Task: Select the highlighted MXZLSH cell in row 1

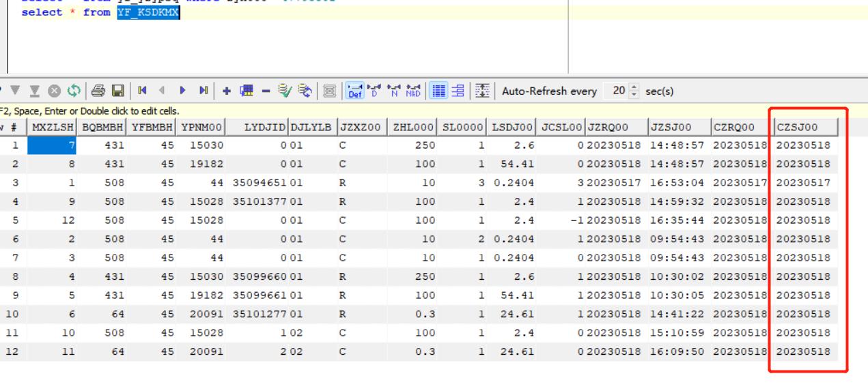Action: 53,145
